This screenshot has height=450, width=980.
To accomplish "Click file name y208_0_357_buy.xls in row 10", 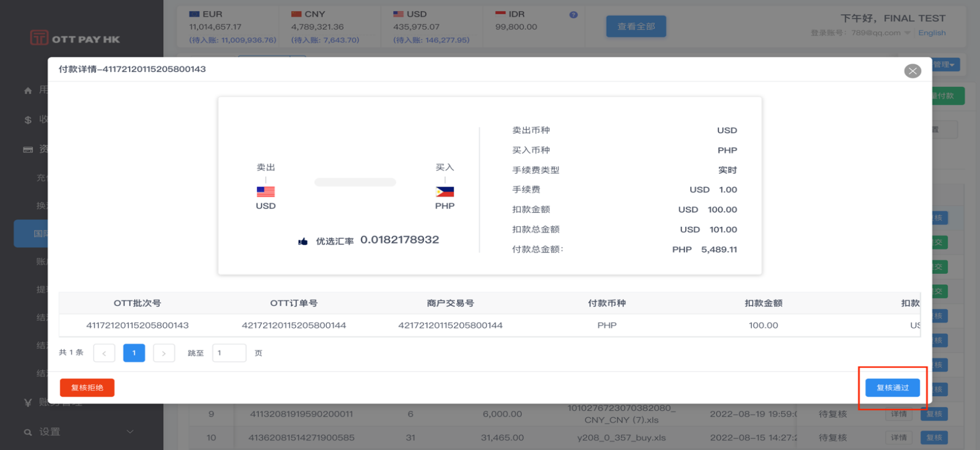I will click(621, 438).
